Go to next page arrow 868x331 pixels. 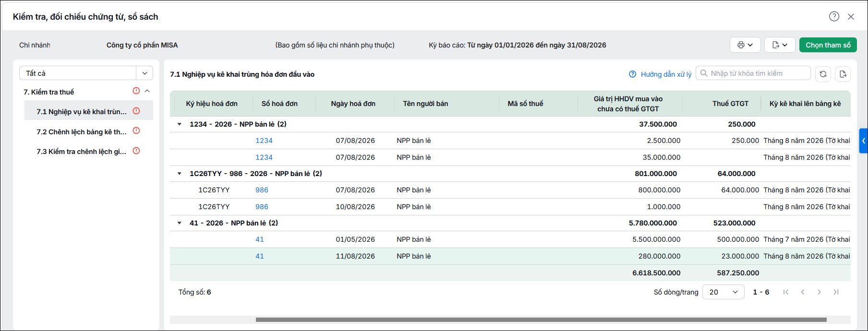(819, 292)
